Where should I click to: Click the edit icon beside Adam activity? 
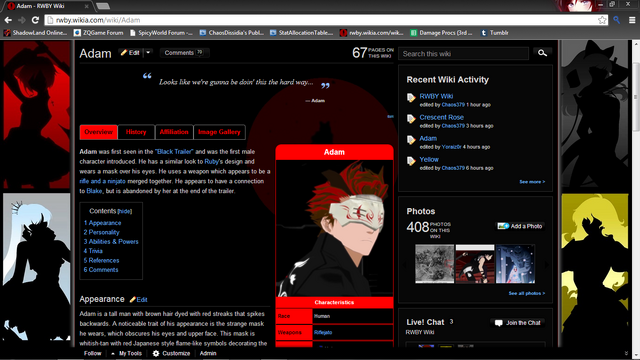(411, 140)
